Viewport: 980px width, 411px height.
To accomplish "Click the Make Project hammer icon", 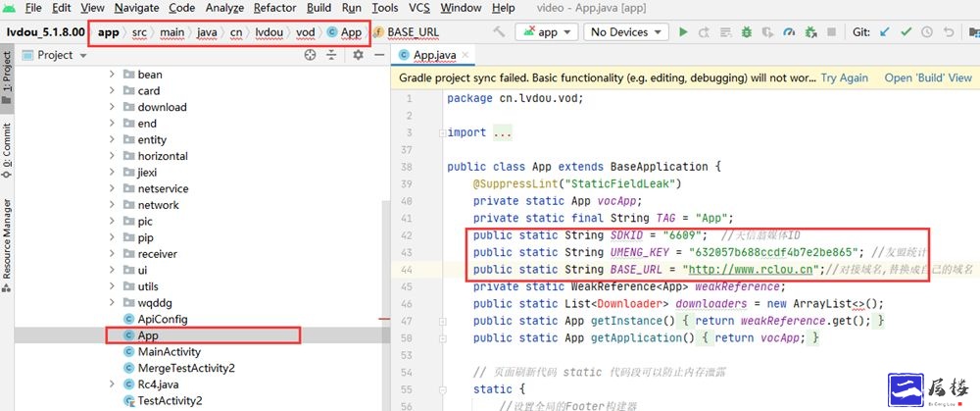I will [499, 32].
